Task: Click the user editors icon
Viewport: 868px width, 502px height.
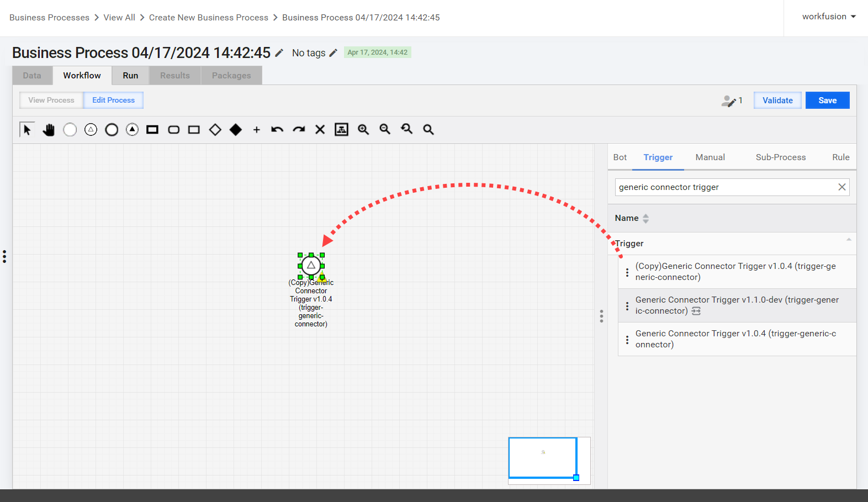Action: point(728,101)
